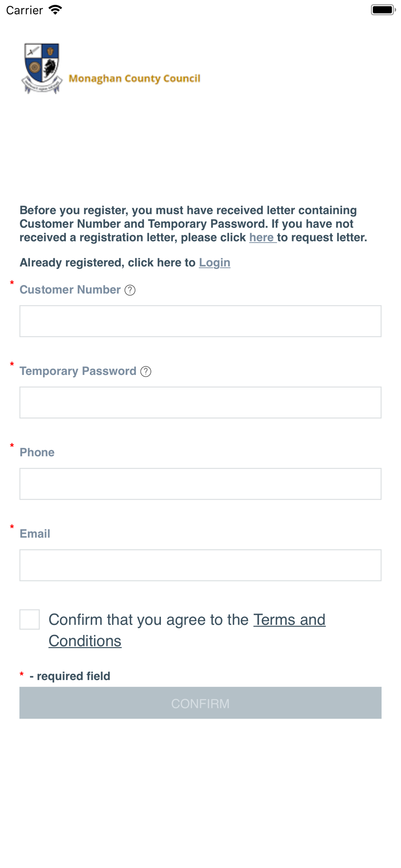Click the Email field label
This screenshot has height=868, width=401.
(x=35, y=534)
